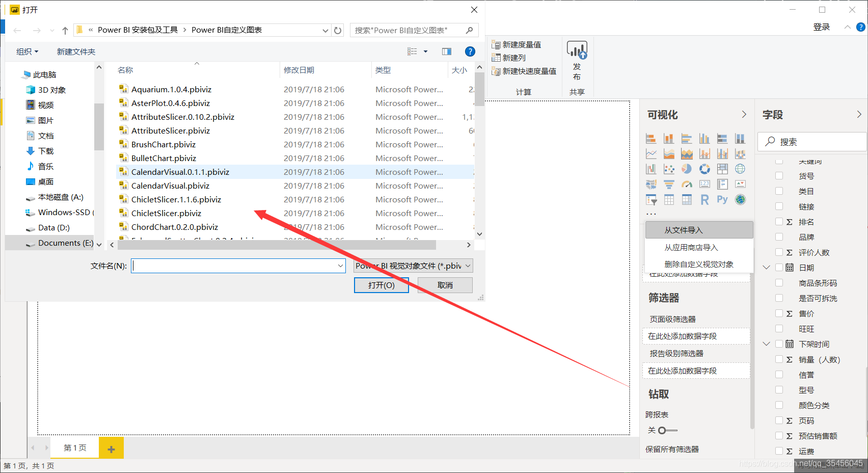This screenshot has height=473, width=868.
Task: Expand the 下架时间 field hierarchy
Action: 766,344
